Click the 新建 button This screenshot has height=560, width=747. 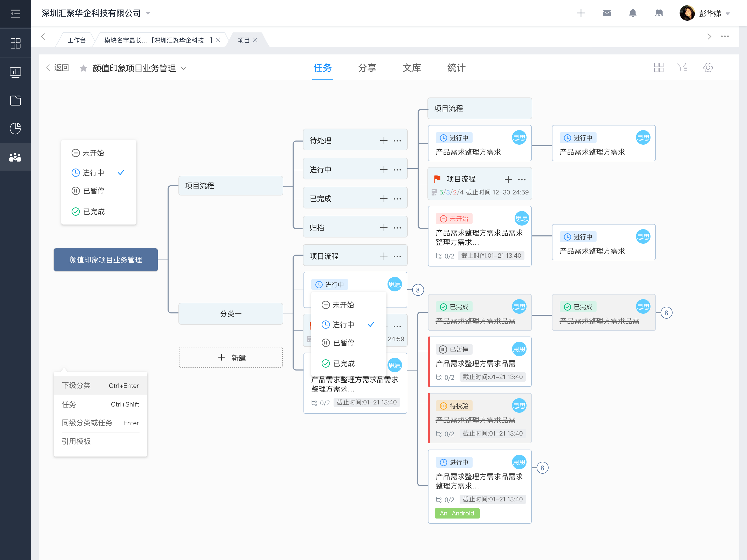tap(231, 358)
